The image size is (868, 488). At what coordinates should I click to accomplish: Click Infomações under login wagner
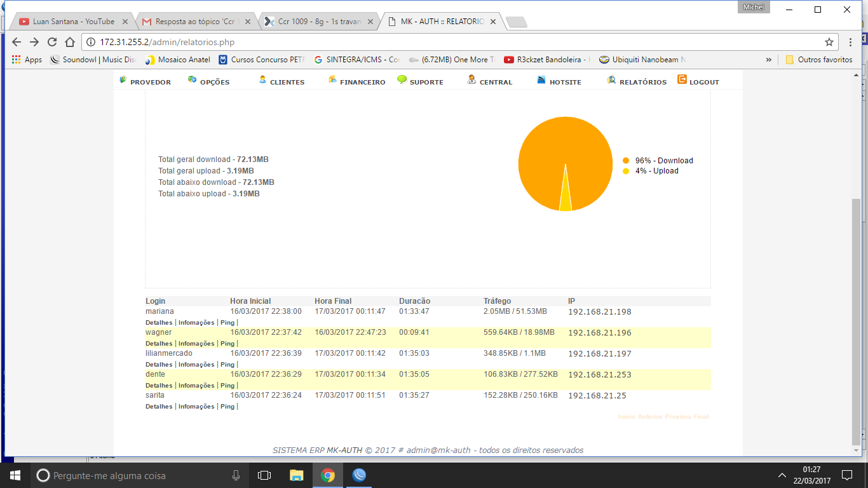coord(196,344)
